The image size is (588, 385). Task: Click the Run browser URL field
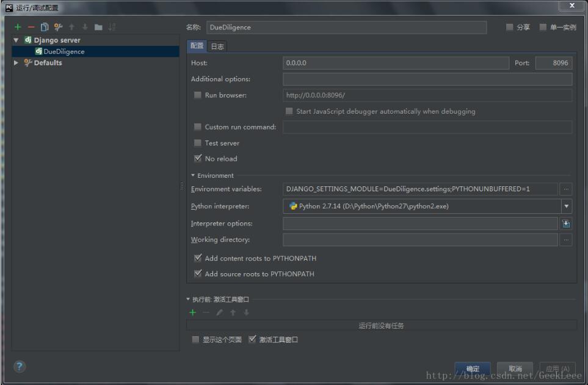click(x=427, y=95)
